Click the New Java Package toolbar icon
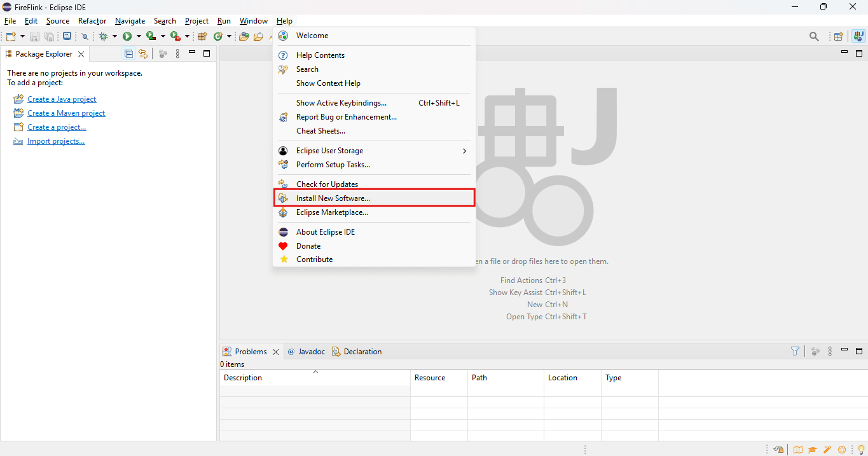 click(203, 37)
